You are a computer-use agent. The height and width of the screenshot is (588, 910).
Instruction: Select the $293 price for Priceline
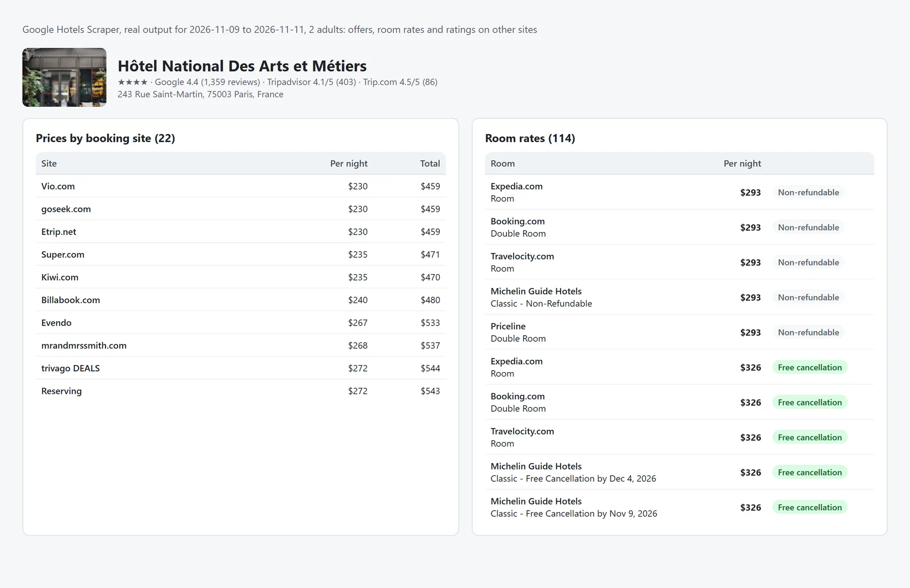(750, 332)
